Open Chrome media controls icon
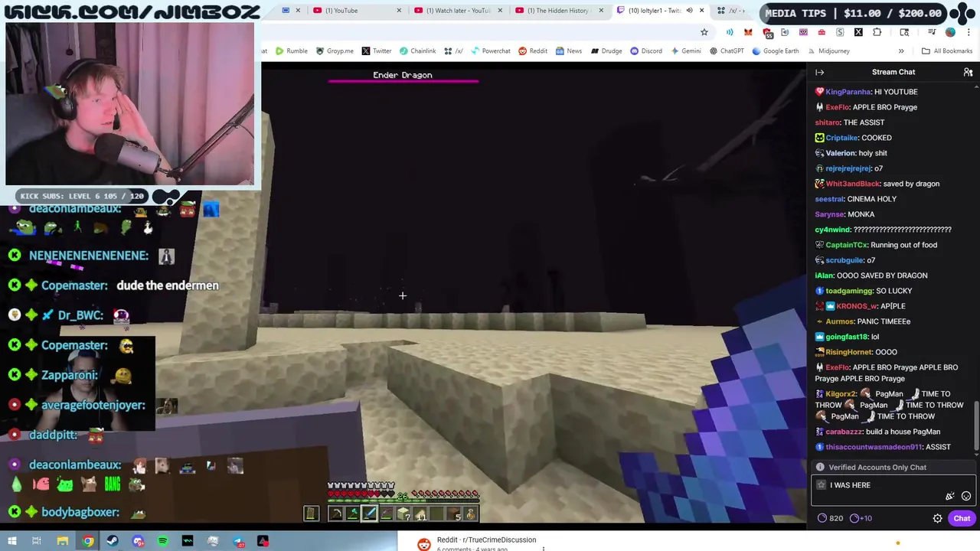Image resolution: width=980 pixels, height=551 pixels. (x=932, y=32)
